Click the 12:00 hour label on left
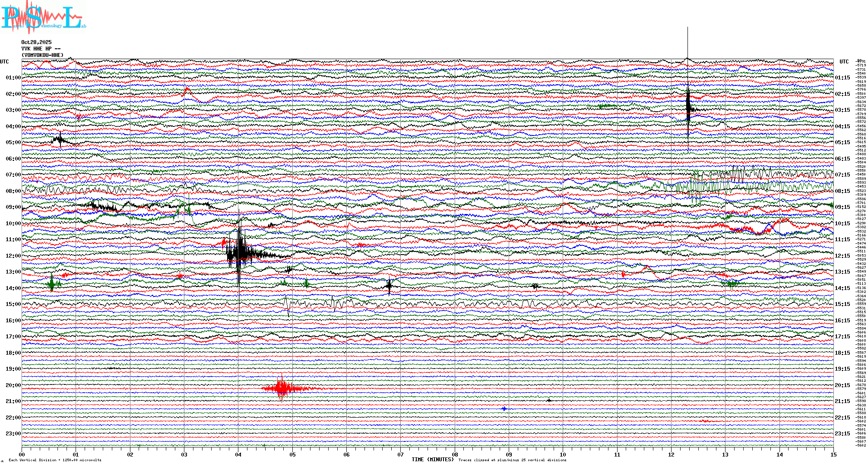868x466 pixels. tap(13, 256)
